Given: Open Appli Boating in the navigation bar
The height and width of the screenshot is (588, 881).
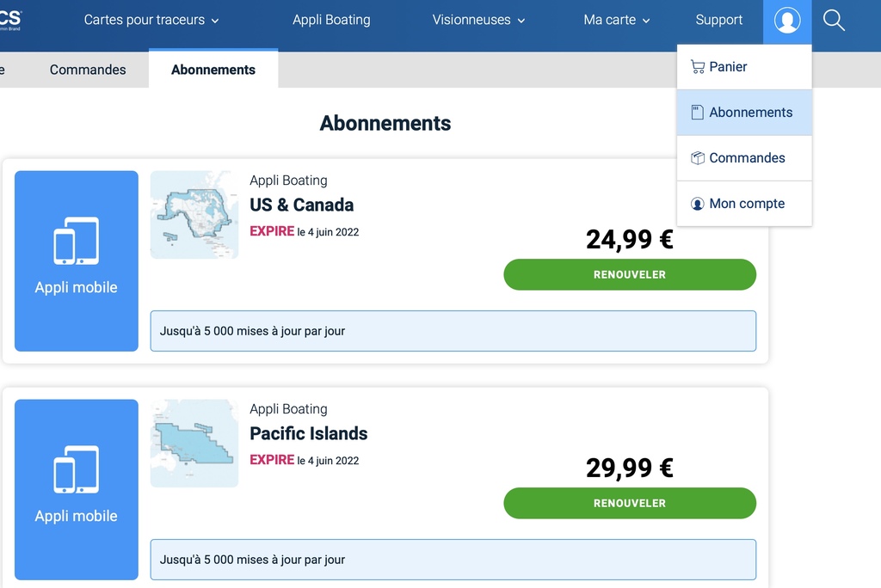Looking at the screenshot, I should [331, 21].
